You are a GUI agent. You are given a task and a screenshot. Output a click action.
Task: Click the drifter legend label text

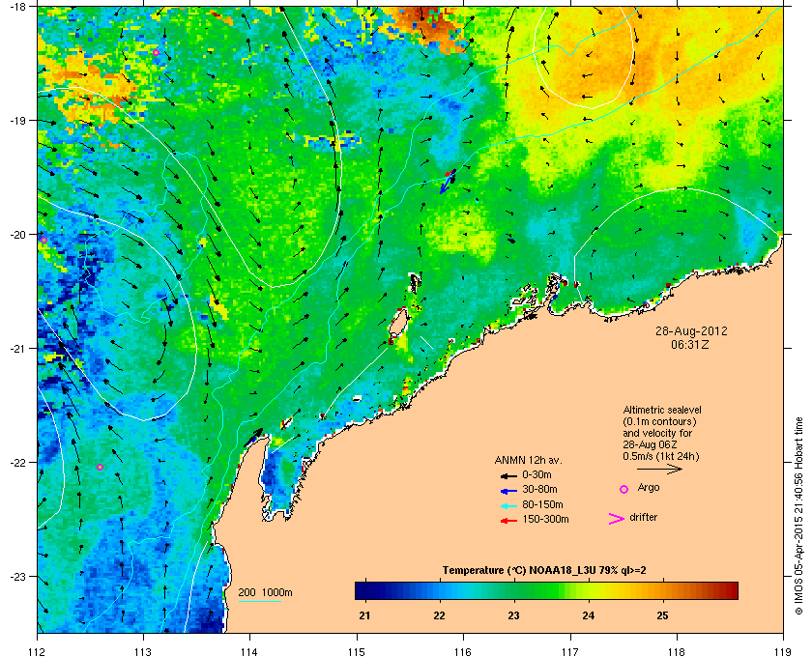tap(643, 517)
